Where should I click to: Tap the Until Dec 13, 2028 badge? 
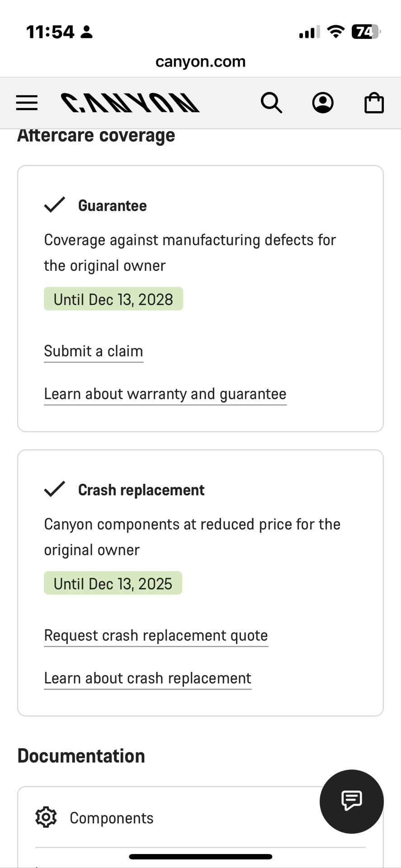[x=113, y=299]
